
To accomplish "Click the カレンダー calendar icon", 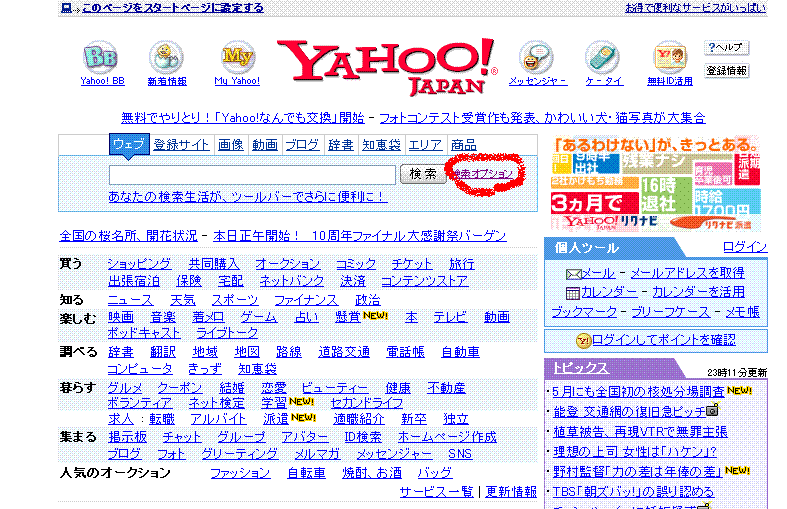I will pyautogui.click(x=573, y=293).
